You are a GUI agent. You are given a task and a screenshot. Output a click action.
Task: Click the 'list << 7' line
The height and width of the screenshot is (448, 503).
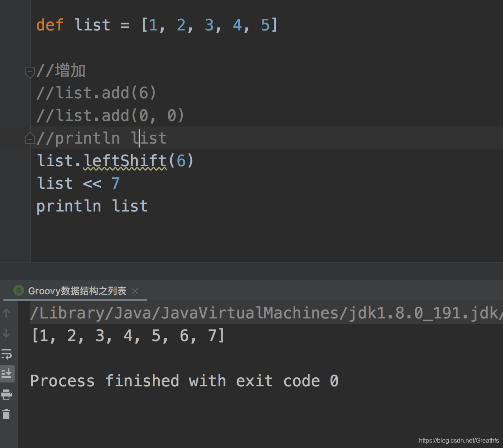(x=78, y=183)
